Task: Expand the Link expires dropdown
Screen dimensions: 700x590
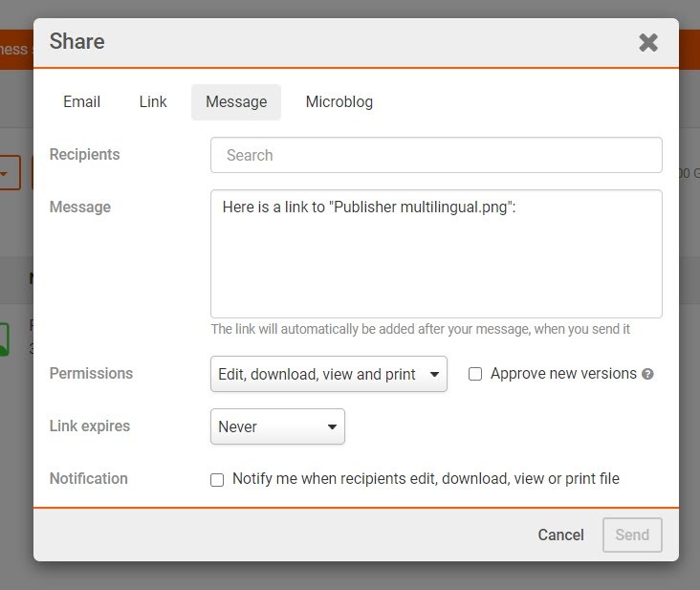Action: click(x=277, y=427)
